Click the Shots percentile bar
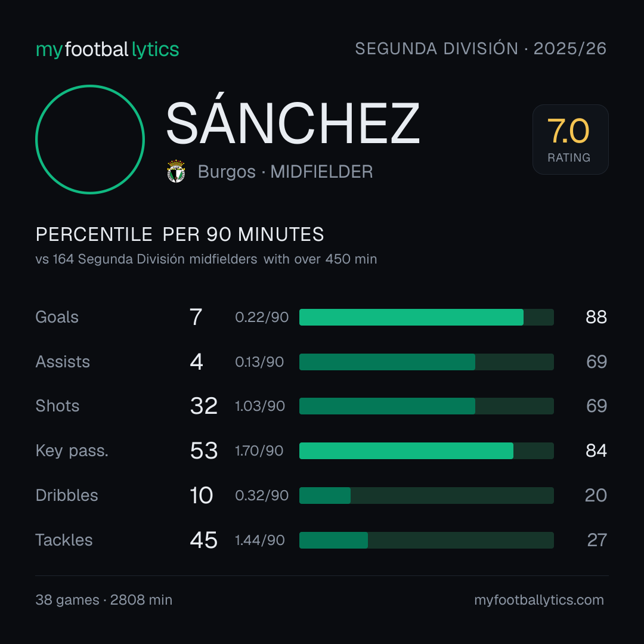This screenshot has height=644, width=644. click(x=426, y=406)
